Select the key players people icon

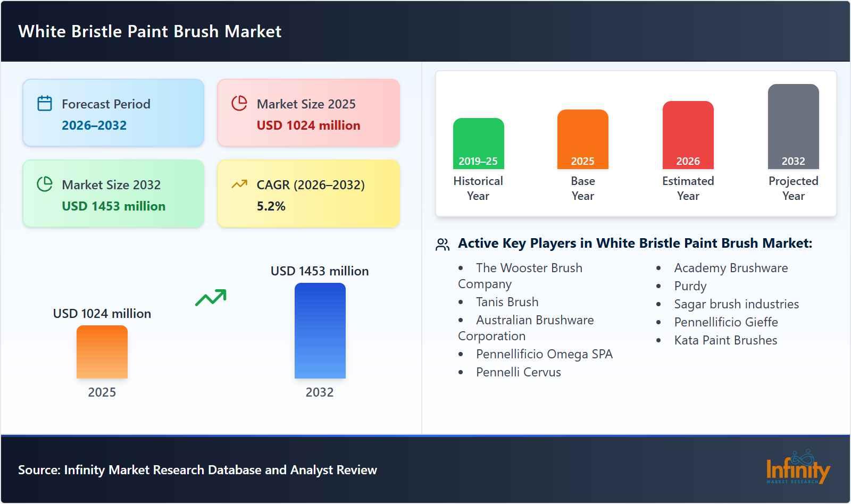click(x=442, y=244)
